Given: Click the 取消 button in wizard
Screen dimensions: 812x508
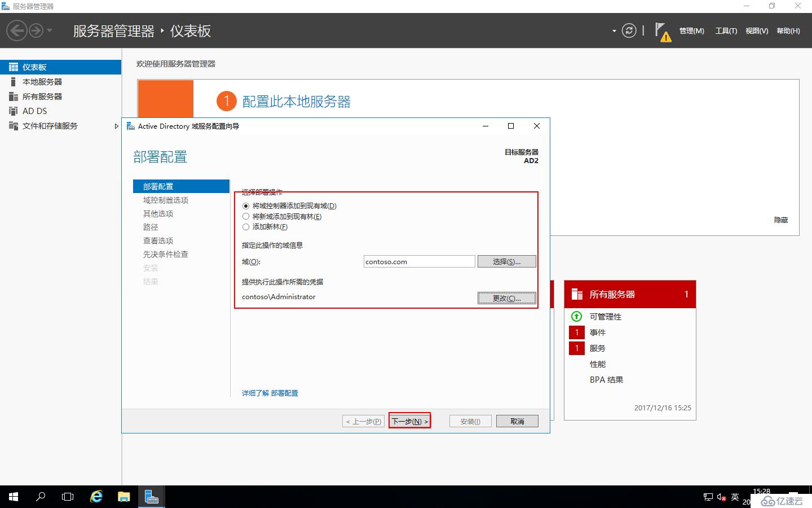Looking at the screenshot, I should tap(517, 421).
